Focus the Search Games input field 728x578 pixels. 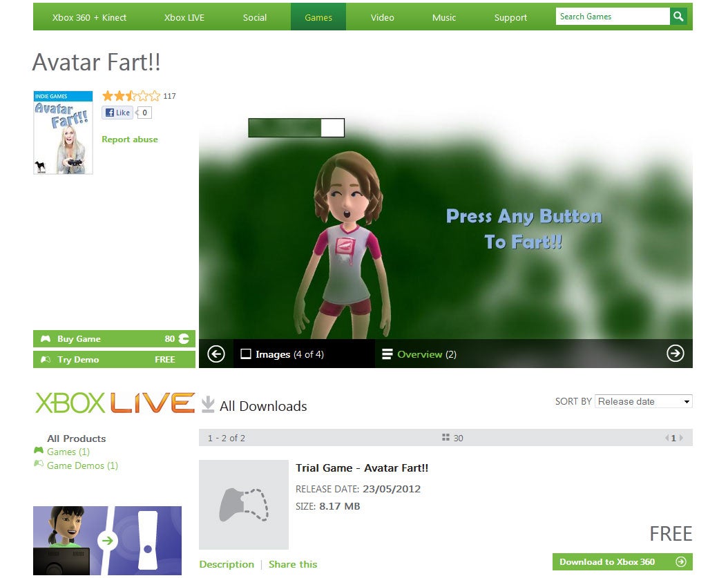click(613, 17)
